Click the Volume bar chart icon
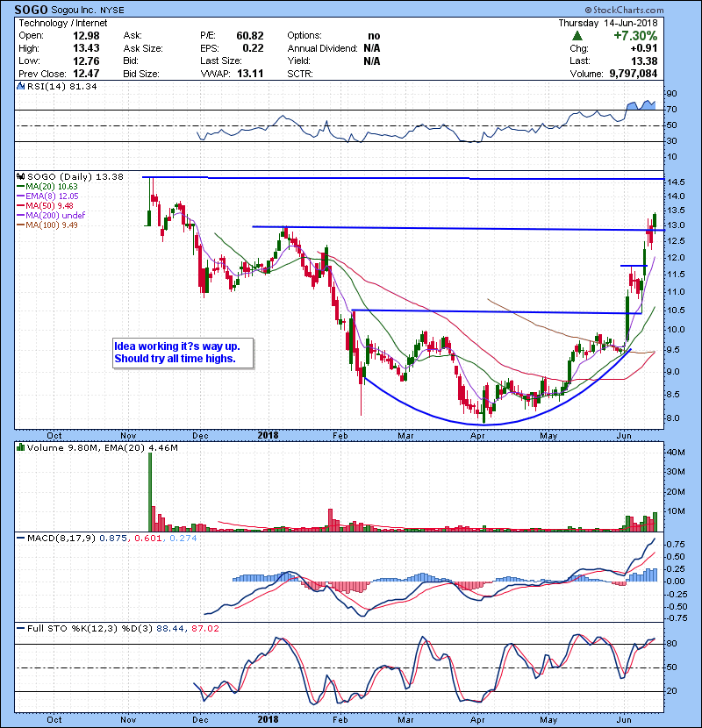 click(x=21, y=447)
